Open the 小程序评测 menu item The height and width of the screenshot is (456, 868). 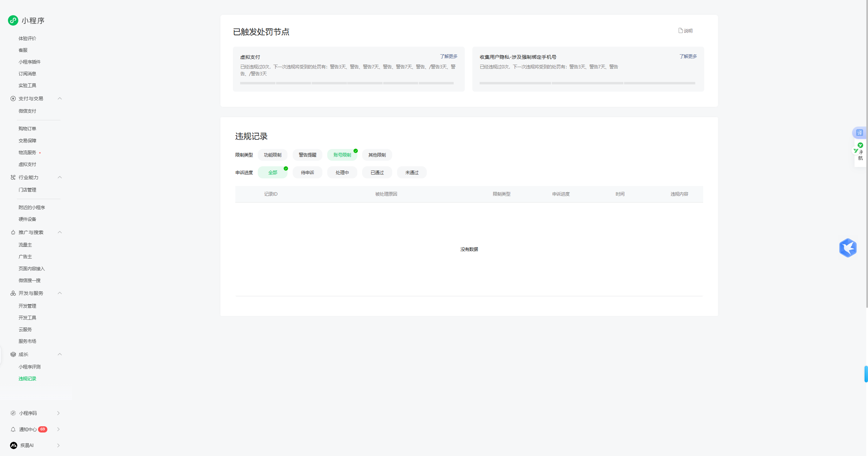coord(29,367)
